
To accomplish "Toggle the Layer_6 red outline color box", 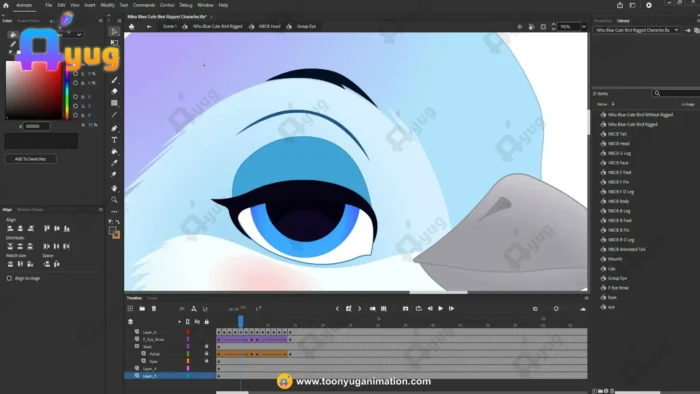I will click(x=188, y=332).
